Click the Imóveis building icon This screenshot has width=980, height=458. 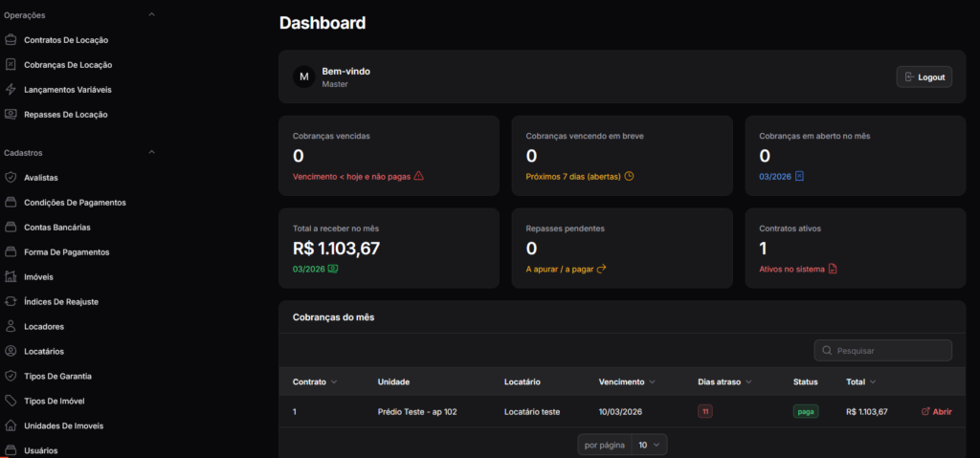point(11,277)
